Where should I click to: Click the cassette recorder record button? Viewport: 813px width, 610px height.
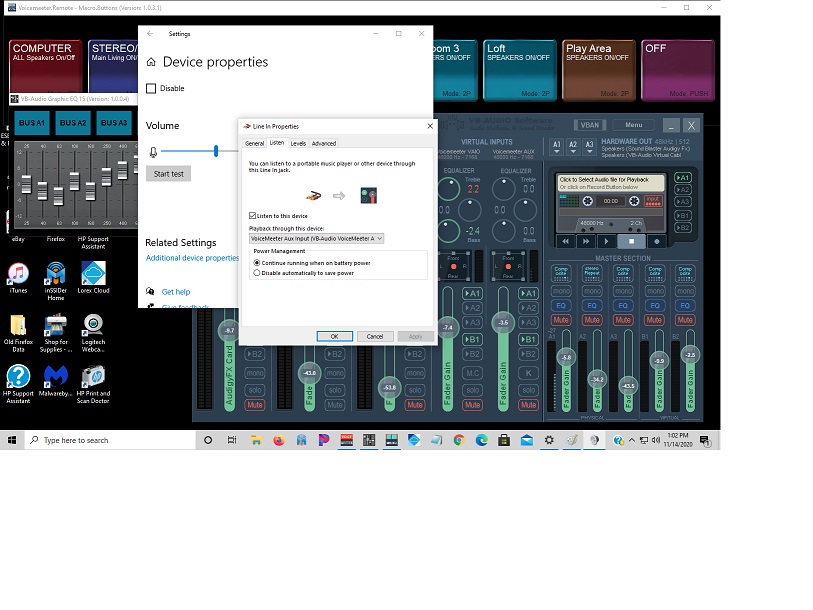click(657, 241)
